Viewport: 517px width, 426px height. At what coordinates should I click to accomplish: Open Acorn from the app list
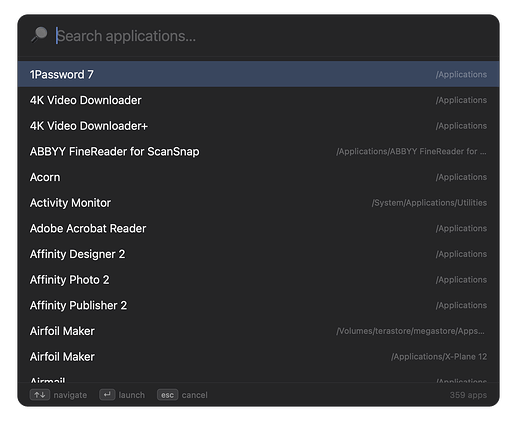point(258,177)
